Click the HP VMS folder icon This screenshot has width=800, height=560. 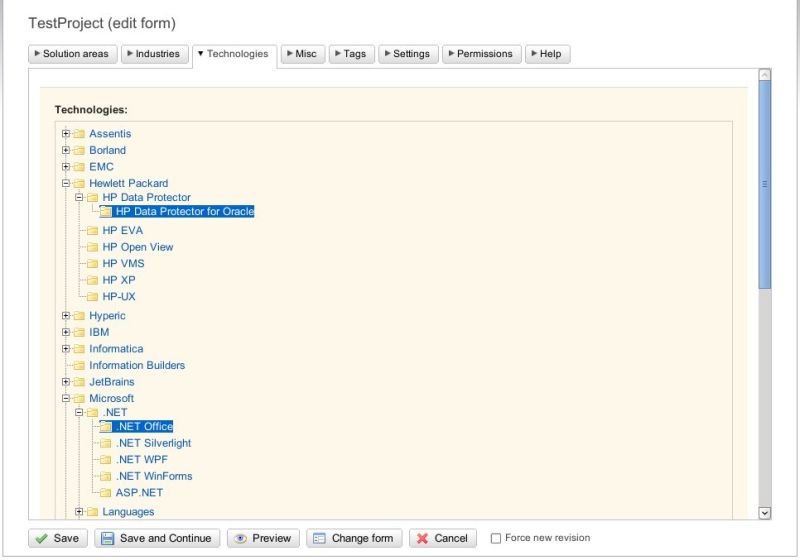(92, 264)
